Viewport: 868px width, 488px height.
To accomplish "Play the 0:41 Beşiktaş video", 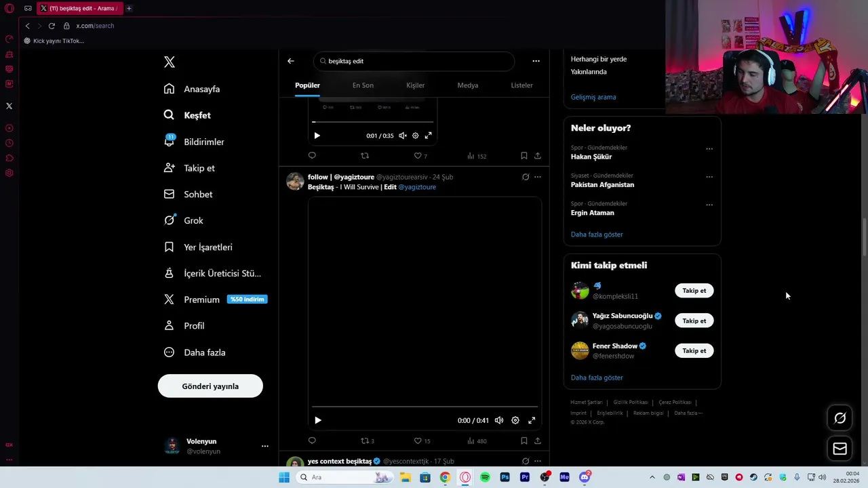I will pos(317,420).
